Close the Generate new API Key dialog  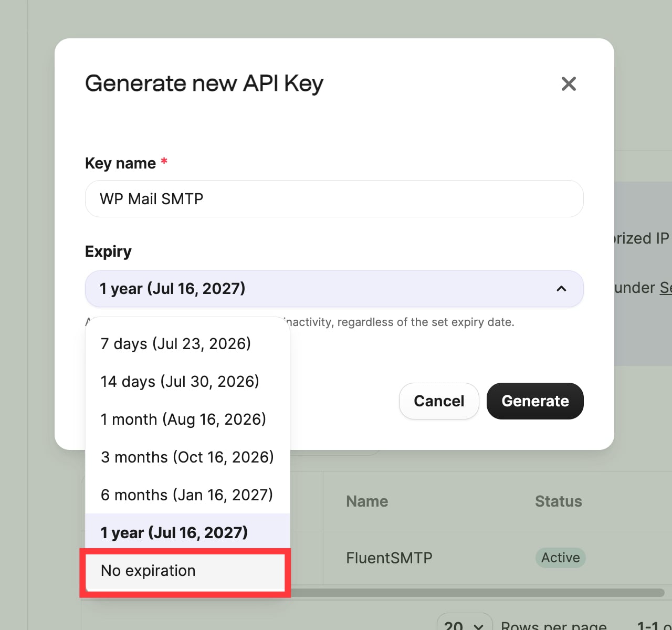569,83
